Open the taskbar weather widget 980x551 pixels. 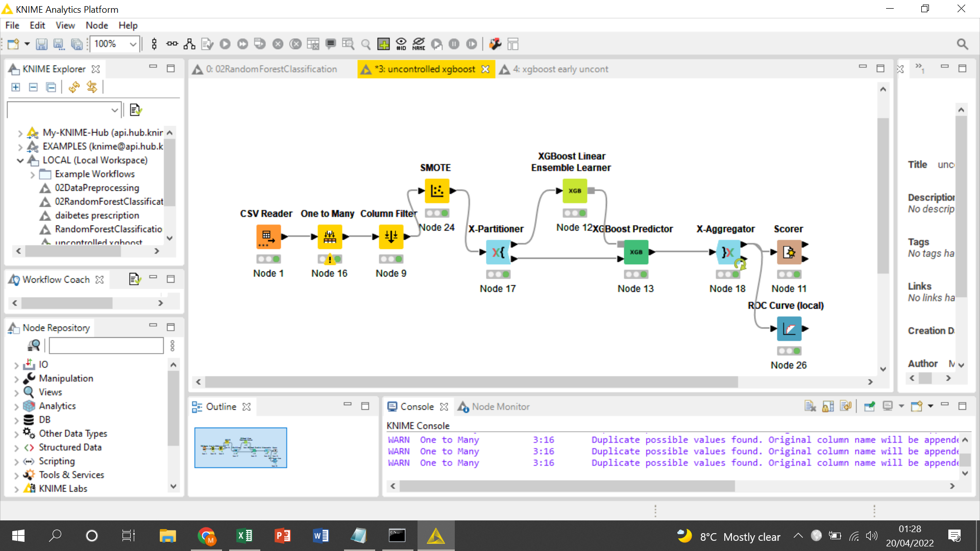coord(729,536)
